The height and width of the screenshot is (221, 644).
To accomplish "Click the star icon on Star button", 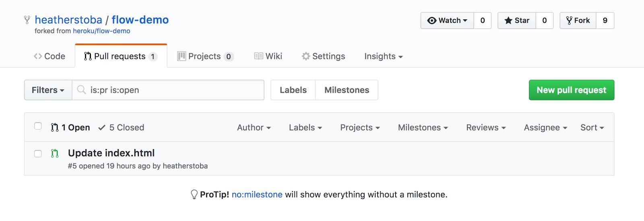I will coord(508,21).
